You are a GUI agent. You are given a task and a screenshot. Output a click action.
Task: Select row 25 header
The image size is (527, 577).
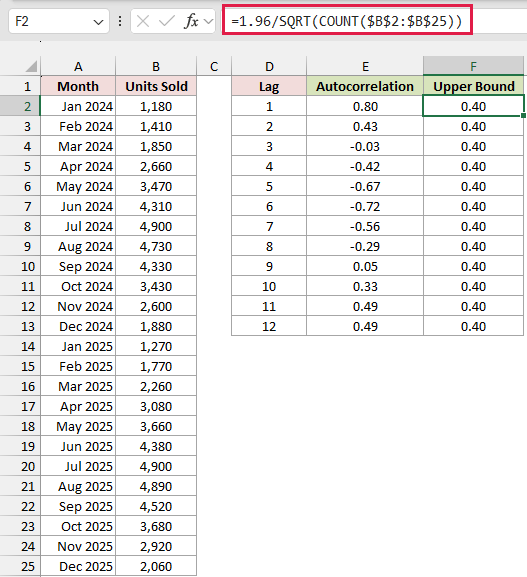click(x=20, y=566)
